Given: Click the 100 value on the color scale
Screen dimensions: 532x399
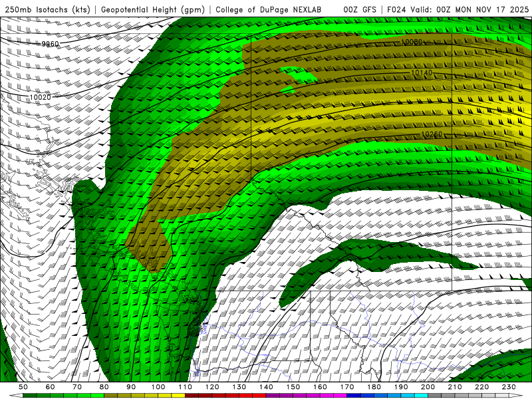Looking at the screenshot, I should tap(158, 387).
